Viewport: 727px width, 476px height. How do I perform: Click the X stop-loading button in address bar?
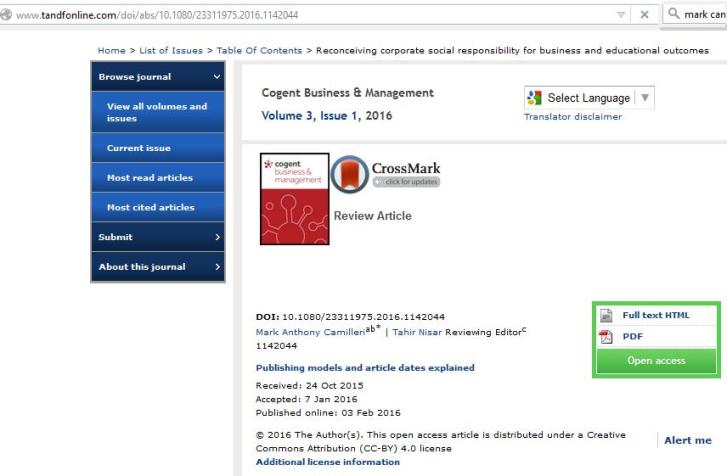(645, 15)
